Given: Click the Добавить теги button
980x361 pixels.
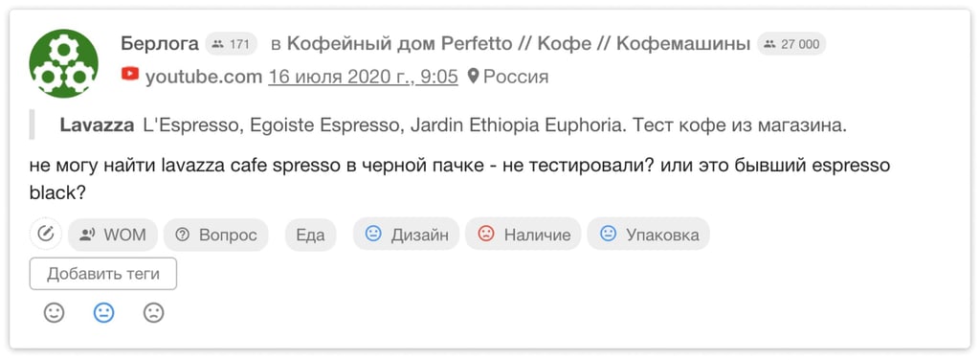Looking at the screenshot, I should pyautogui.click(x=103, y=274).
